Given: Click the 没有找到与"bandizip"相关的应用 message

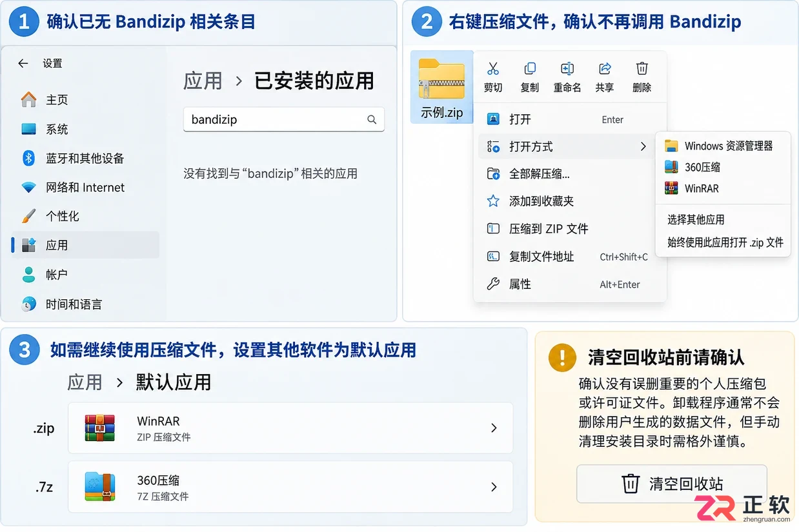Looking at the screenshot, I should (270, 173).
